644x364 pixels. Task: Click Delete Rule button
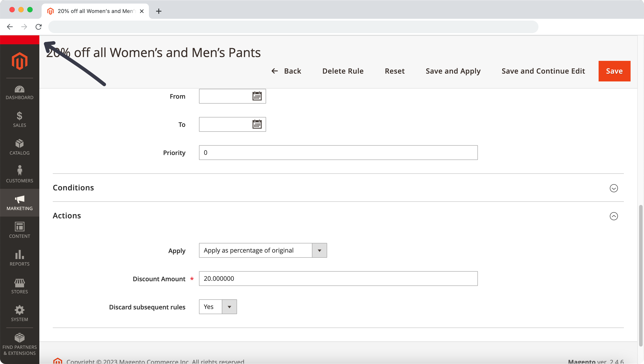(343, 71)
